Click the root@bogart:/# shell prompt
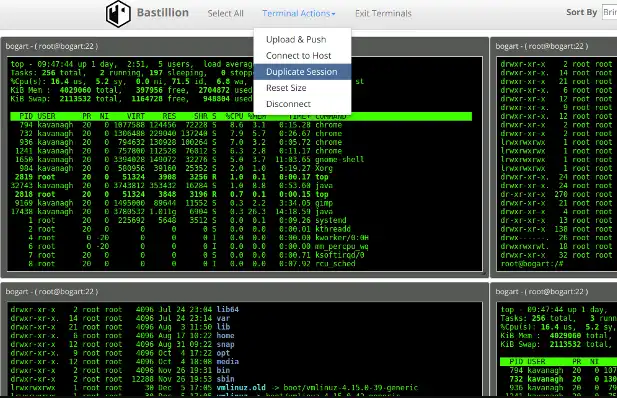Viewport: 617px width, 398px height. click(532, 263)
